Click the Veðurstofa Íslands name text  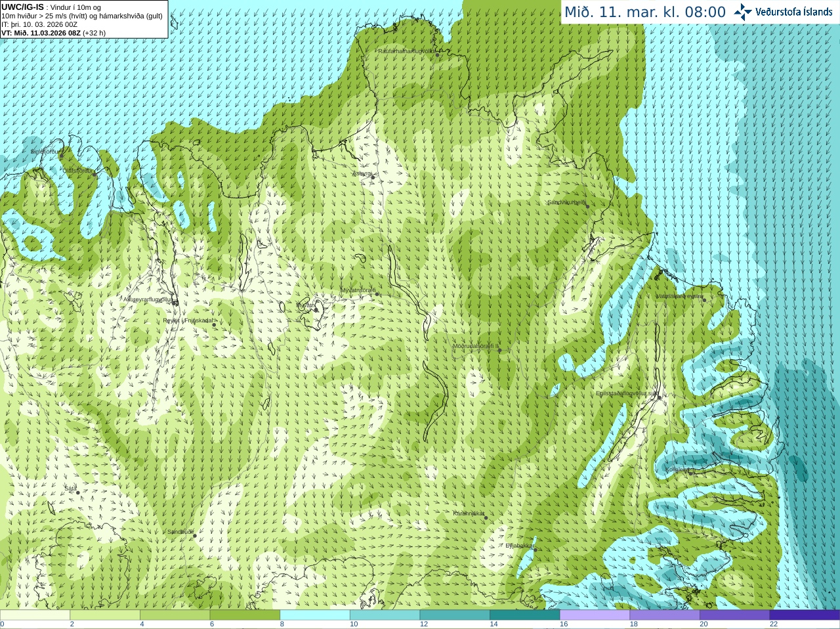coord(793,12)
